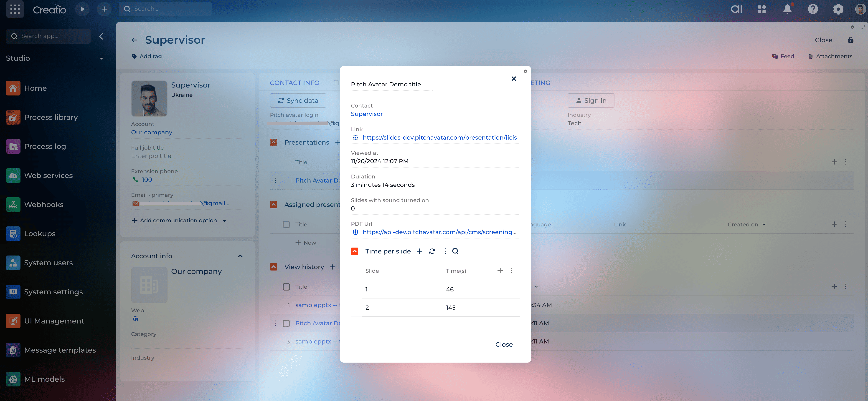Search within Time per slide list

point(455,251)
